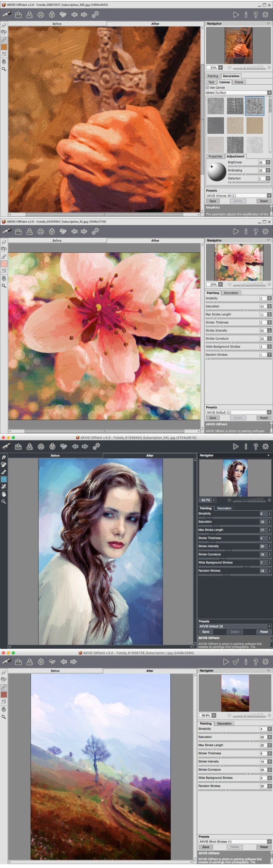Screen dimensions: 273x868
Task: Open the AKVIS Short Strokes (1) presets dropdown
Action: tap(269, 841)
